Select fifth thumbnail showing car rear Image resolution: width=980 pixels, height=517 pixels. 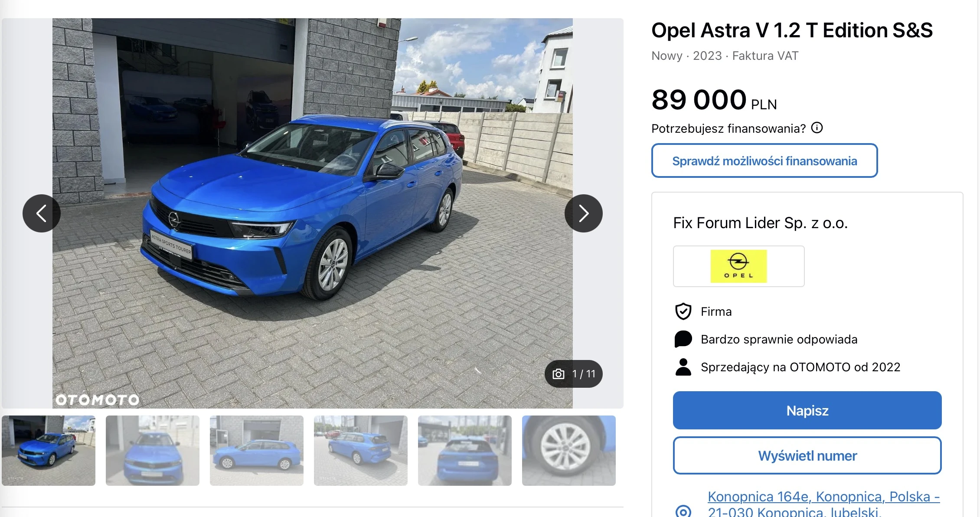click(x=465, y=451)
